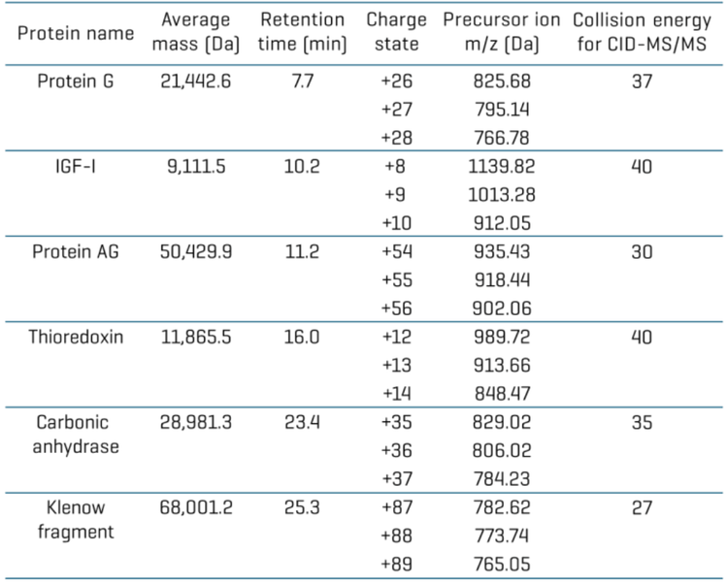This screenshot has height=584, width=728.
Task: Click the Charge state column header
Action: pos(396,31)
